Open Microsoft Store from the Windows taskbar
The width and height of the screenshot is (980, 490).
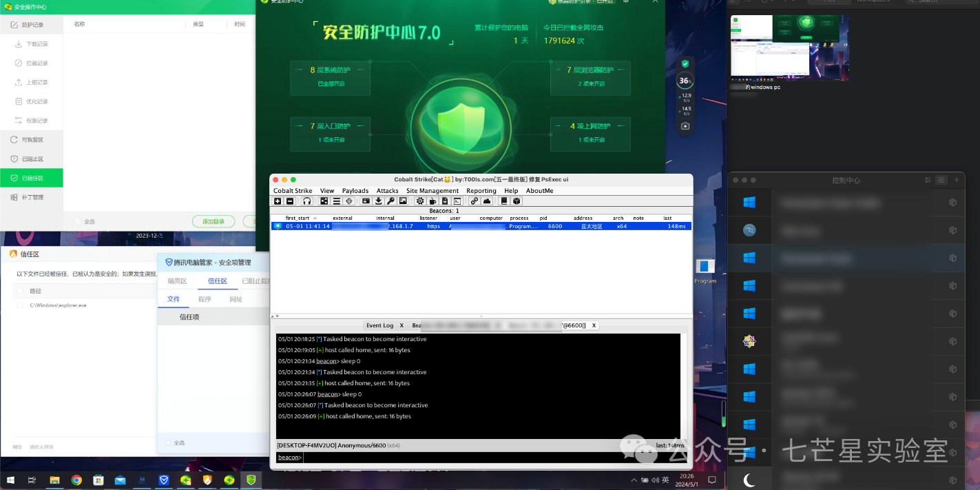tap(98, 480)
